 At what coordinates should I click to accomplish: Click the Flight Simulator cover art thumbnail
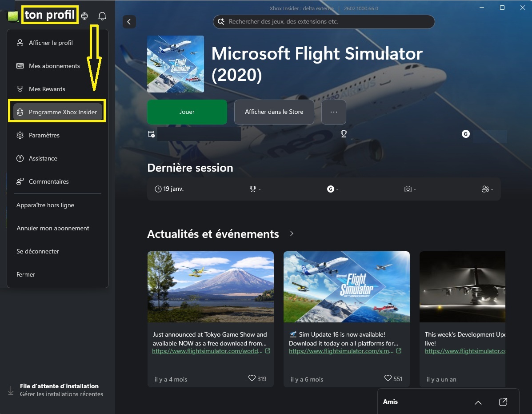[x=176, y=64]
